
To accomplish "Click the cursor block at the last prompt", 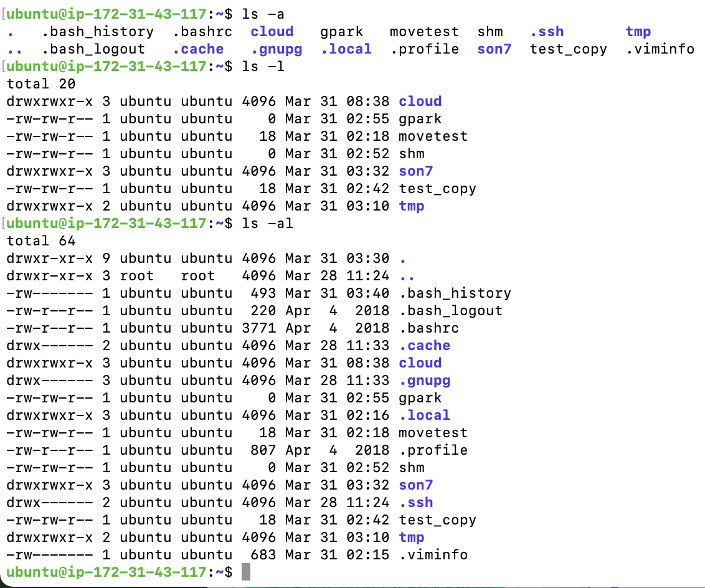I will click(246, 572).
